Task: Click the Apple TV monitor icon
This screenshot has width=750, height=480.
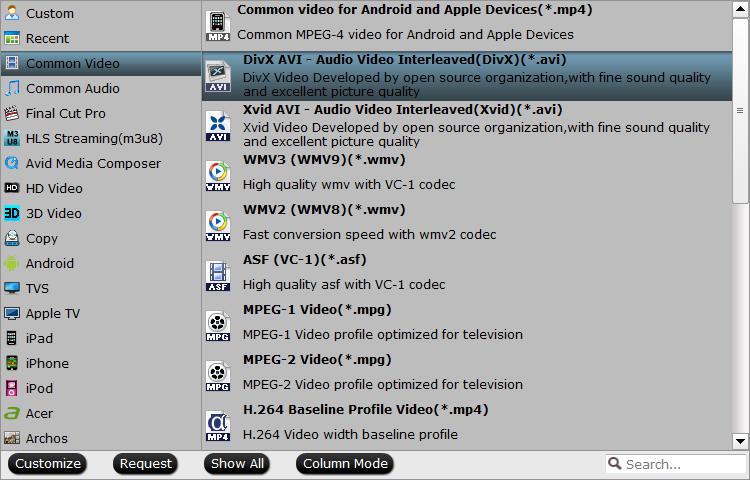Action: pos(12,313)
